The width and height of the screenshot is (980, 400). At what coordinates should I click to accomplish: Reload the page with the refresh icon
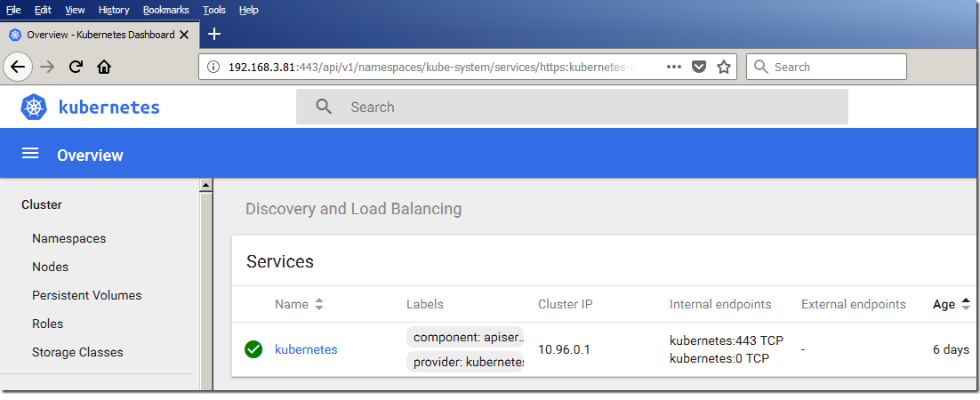coord(76,67)
